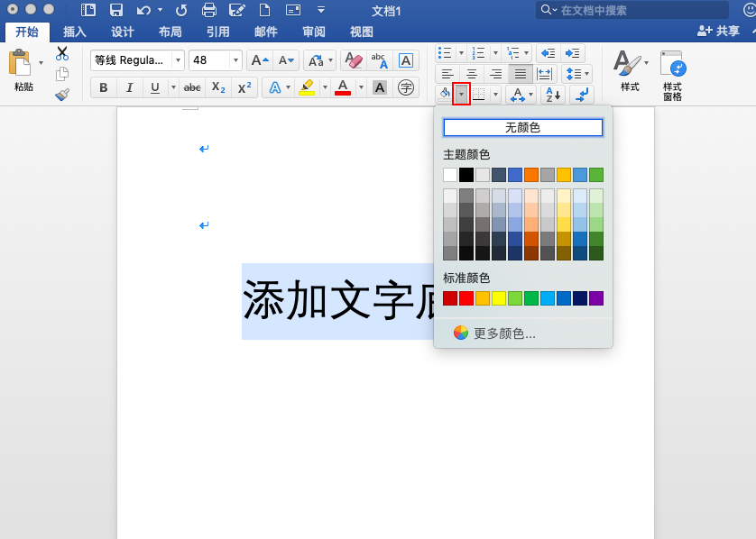Switch to 布局 tab
Image resolution: width=756 pixels, height=539 pixels.
171,32
